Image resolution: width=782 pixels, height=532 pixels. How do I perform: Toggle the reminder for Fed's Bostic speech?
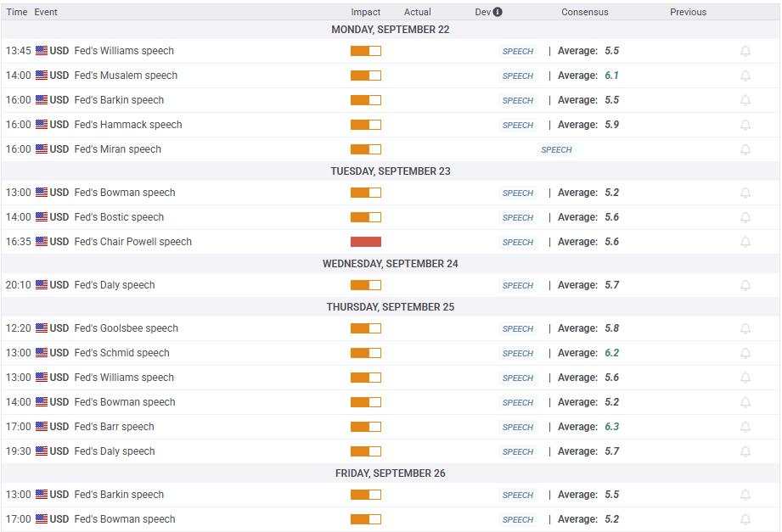745,217
